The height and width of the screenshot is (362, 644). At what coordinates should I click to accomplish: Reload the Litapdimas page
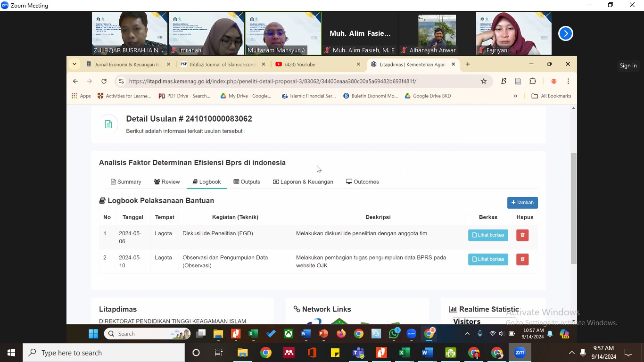point(104,82)
